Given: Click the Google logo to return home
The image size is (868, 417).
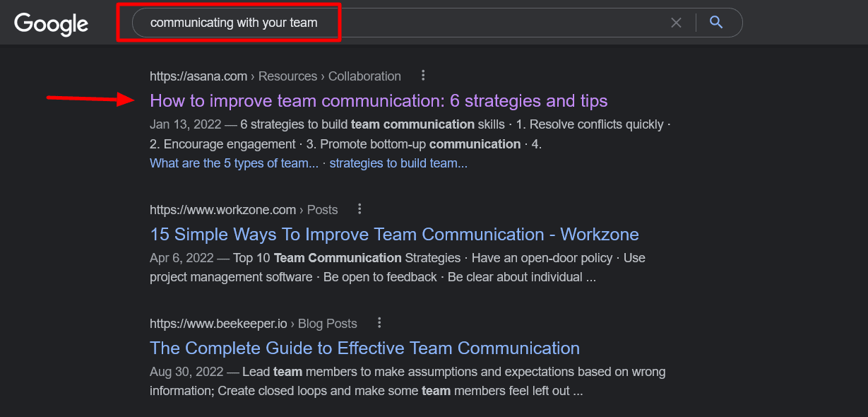Looking at the screenshot, I should click(50, 24).
